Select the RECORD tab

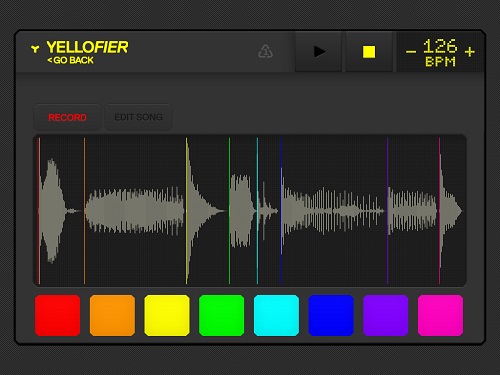click(67, 117)
